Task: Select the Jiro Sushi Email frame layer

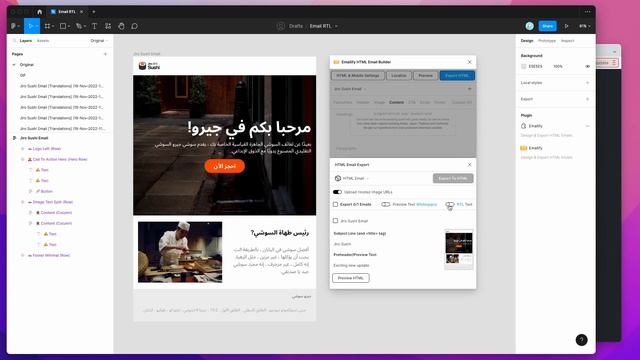Action: pos(34,138)
